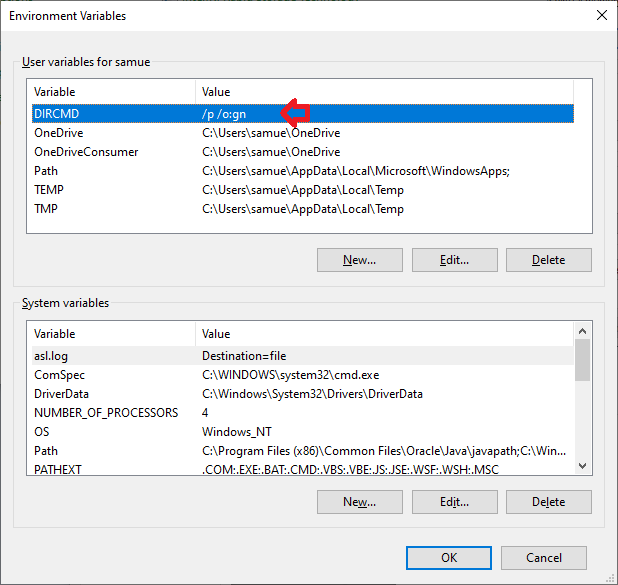
Task: Select the TMP user variable
Action: (302, 209)
